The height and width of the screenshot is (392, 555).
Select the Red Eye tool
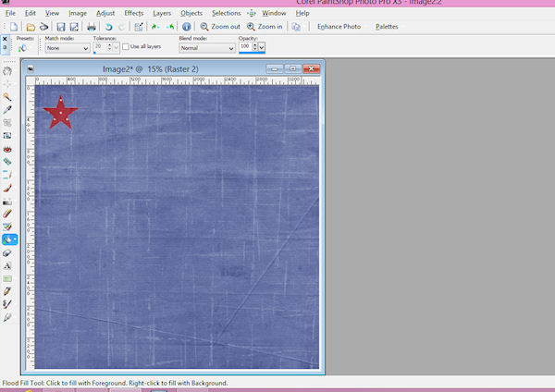pos(7,149)
